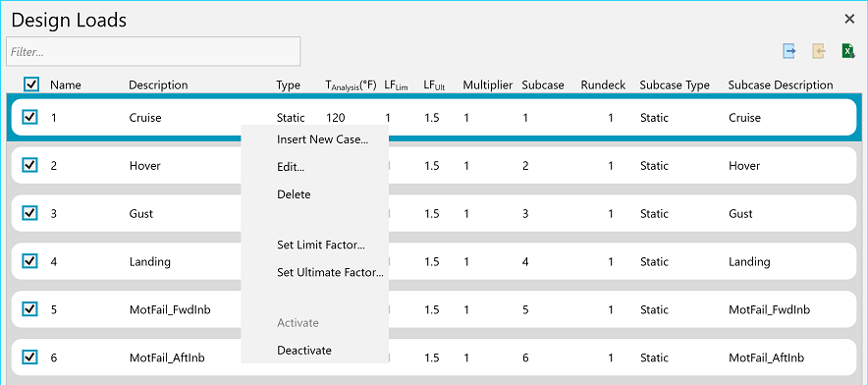
Task: Choose Edit... in the context menu
Action: [x=291, y=167]
